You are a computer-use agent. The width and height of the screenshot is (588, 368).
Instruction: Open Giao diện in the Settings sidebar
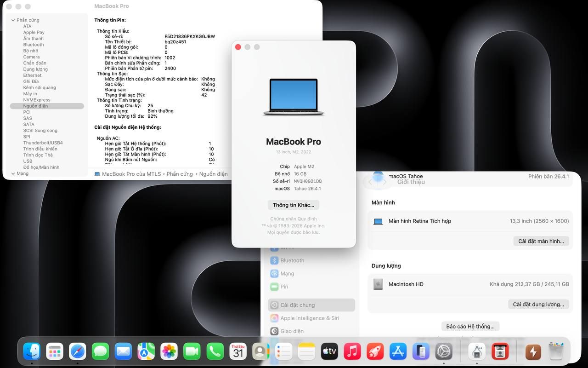tap(311, 331)
